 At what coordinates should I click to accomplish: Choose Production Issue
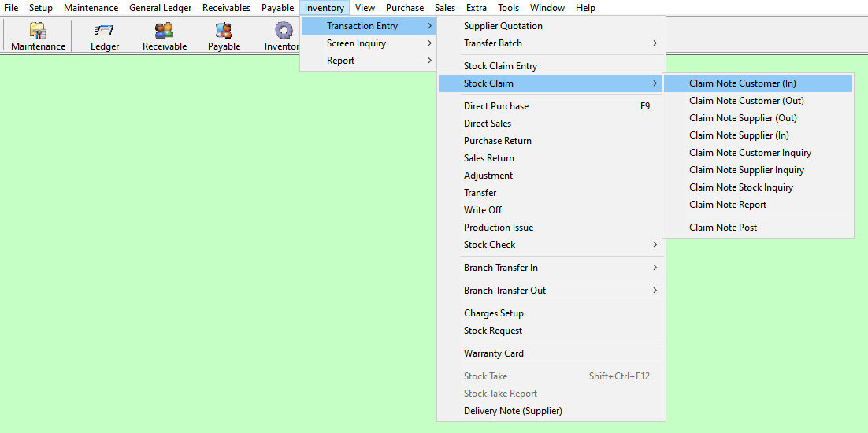tap(551, 228)
